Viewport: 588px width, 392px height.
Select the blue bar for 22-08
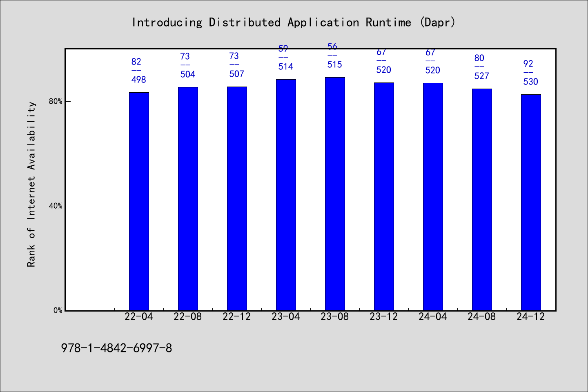[188, 199]
